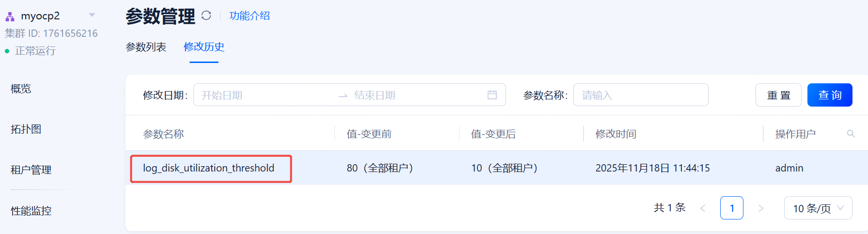This screenshot has height=234, width=868.
Task: Open 概览 in the sidebar
Action: point(21,89)
